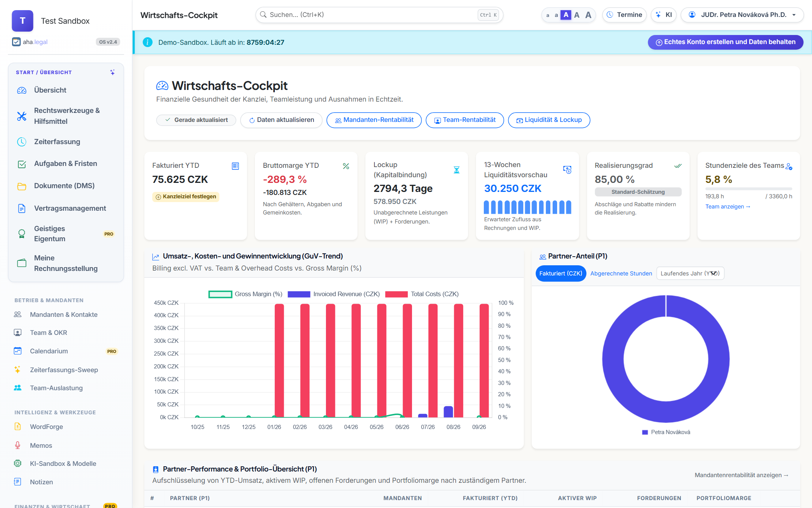
Task: Open Team-Rentabilität
Action: [x=465, y=120]
